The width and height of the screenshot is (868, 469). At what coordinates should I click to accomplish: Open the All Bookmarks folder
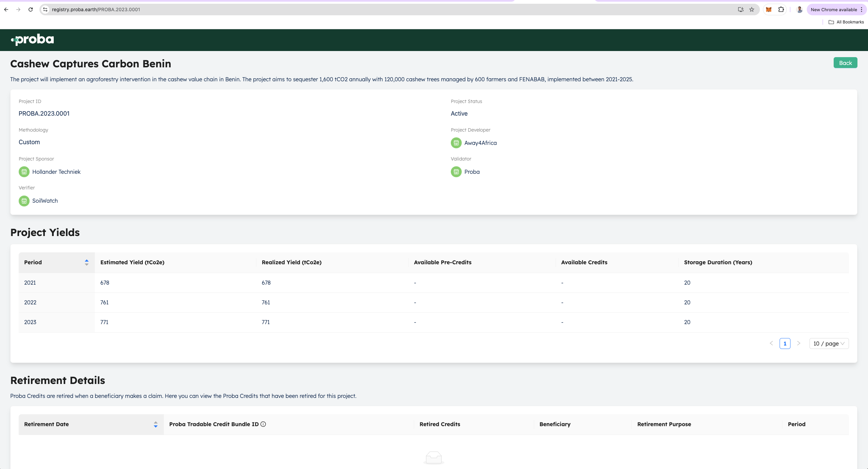point(846,22)
